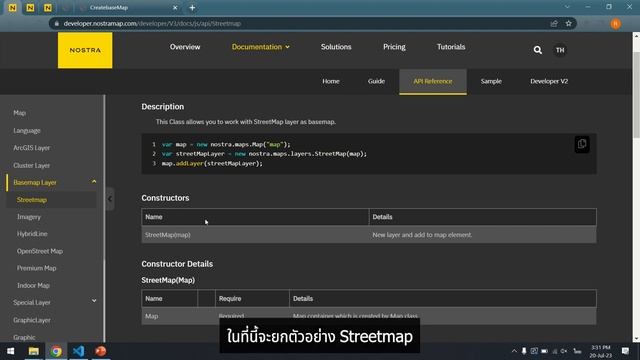640x360 pixels.
Task: Select the API Reference tab
Action: coord(433,81)
